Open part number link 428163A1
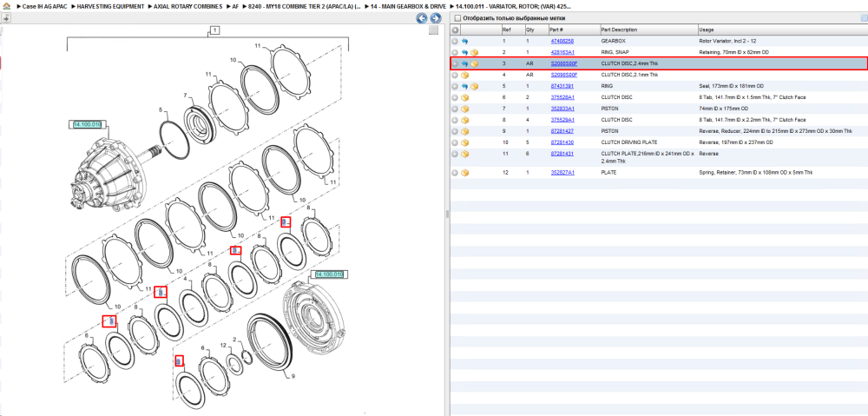868x416 pixels. [x=562, y=52]
